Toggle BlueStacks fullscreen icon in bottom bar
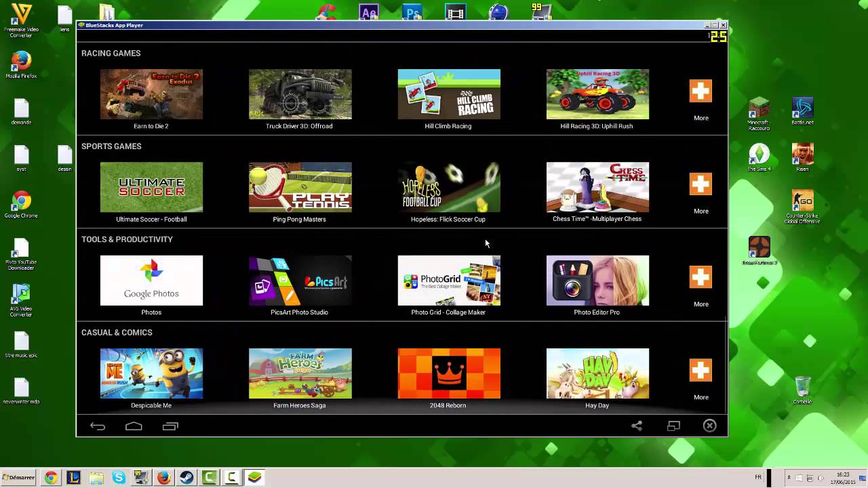The width and height of the screenshot is (868, 488). 673,426
